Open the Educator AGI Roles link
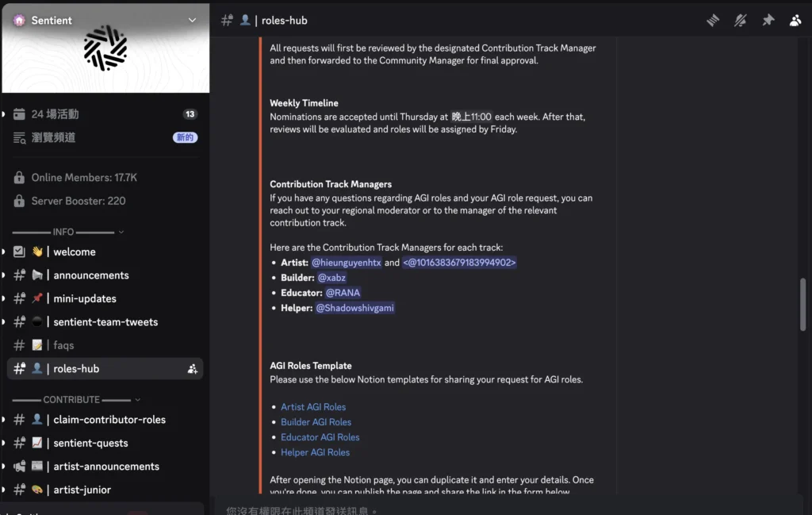This screenshot has height=515, width=812. point(320,437)
